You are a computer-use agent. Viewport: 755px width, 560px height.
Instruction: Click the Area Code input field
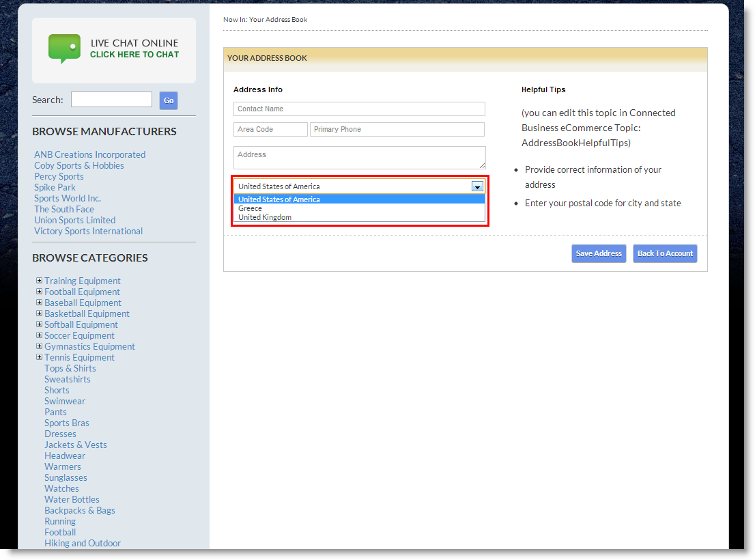(270, 130)
